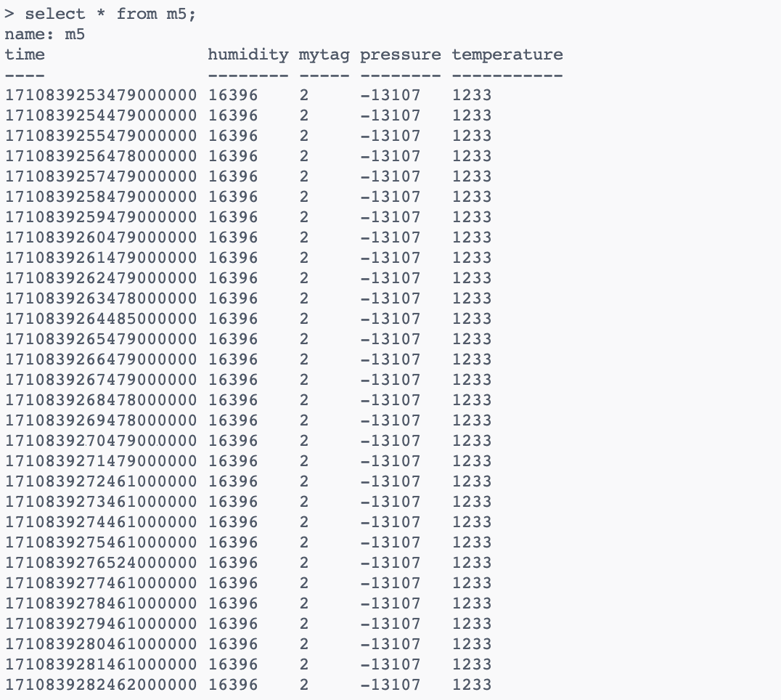
Task: Select timestamp 1710839276524000000
Action: (x=100, y=563)
